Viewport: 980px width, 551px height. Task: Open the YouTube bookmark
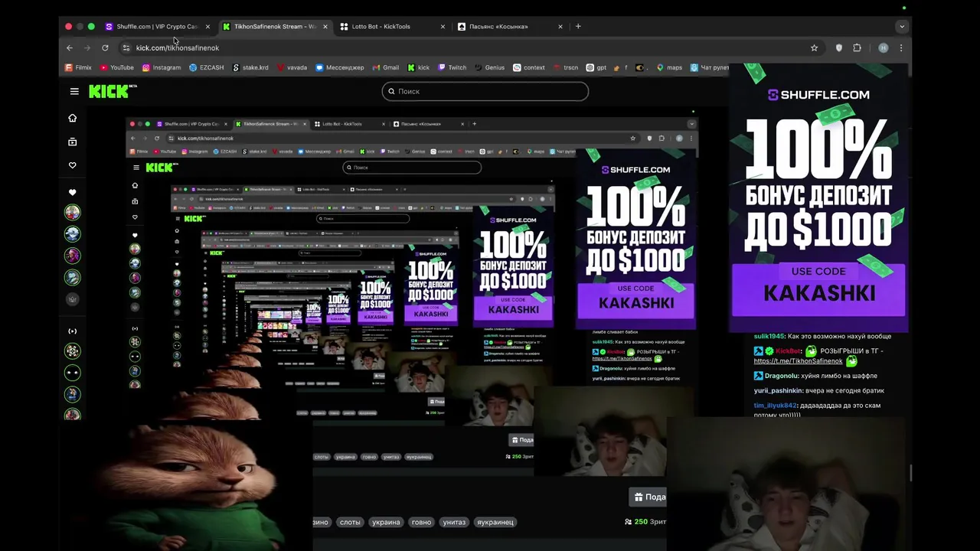116,67
